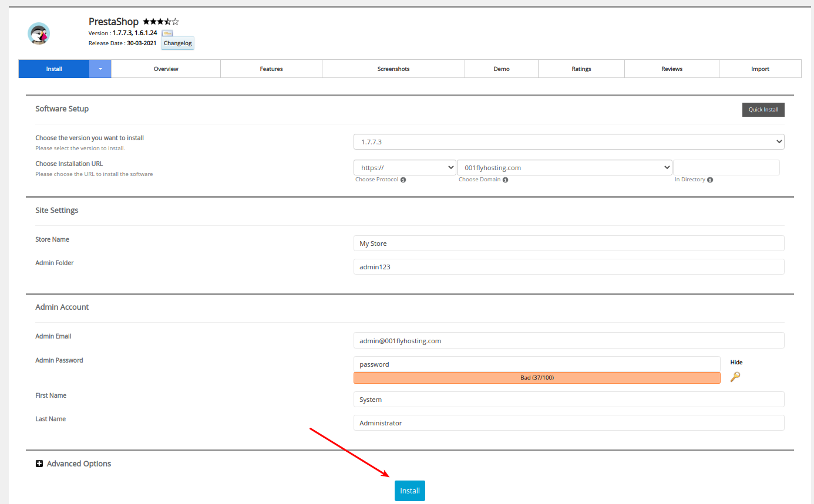The image size is (814, 504).
Task: Expand Advanced Options plus icon
Action: (39, 464)
